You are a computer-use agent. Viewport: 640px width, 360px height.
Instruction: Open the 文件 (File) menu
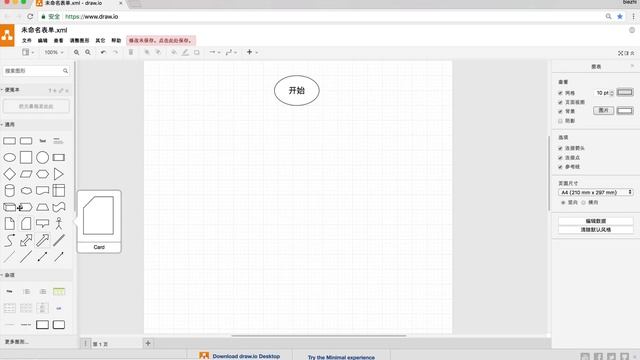(x=27, y=40)
